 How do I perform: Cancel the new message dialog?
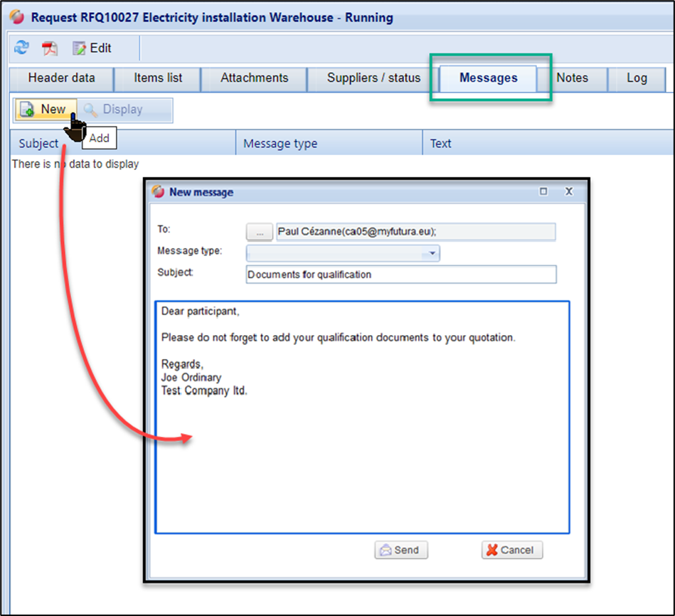click(511, 550)
